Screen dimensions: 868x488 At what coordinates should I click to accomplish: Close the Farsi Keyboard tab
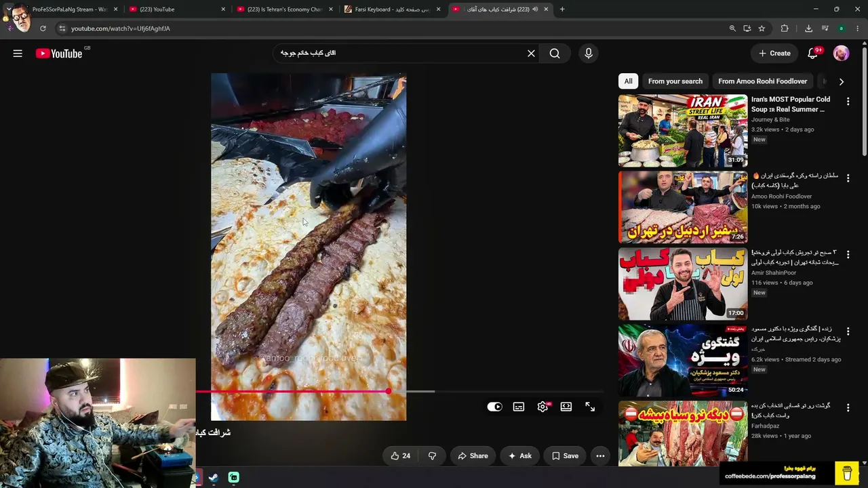coord(438,9)
